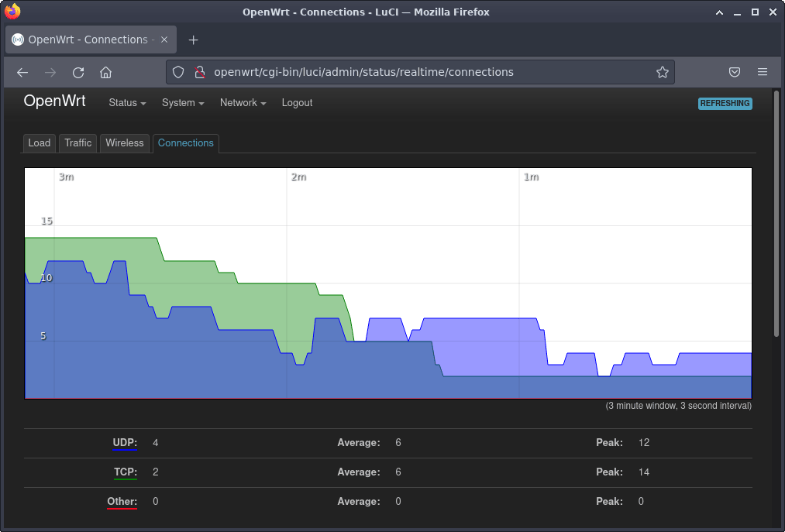This screenshot has height=532, width=785.
Task: Click the URL address bar field
Action: pyautogui.click(x=426, y=72)
